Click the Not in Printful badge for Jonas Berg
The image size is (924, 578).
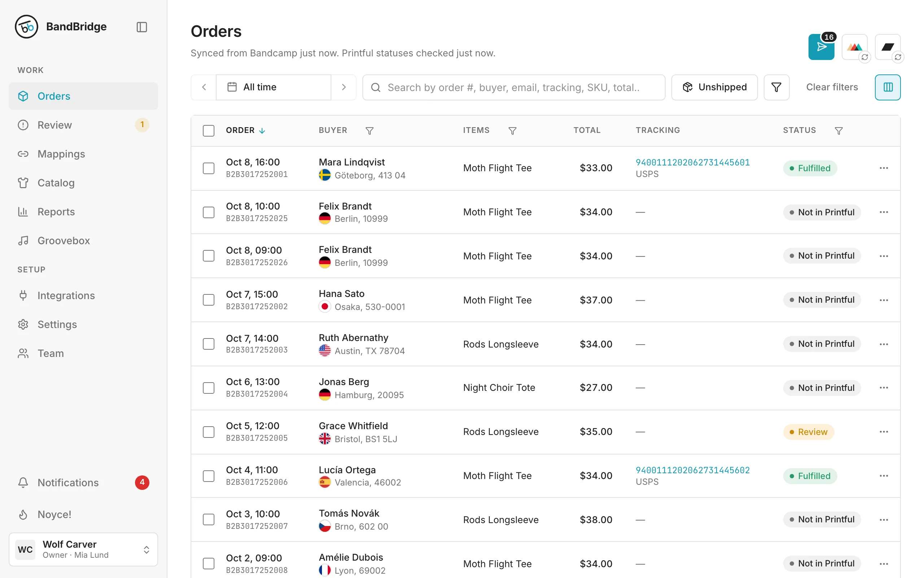click(821, 388)
